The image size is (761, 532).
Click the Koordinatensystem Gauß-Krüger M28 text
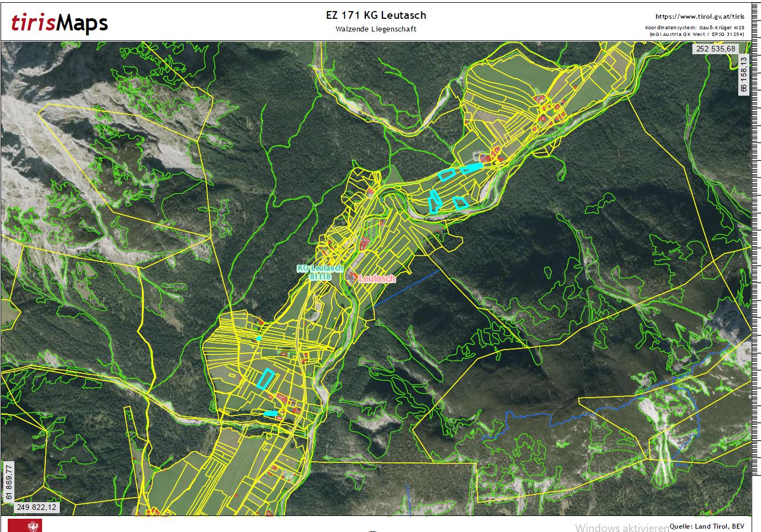coord(694,27)
